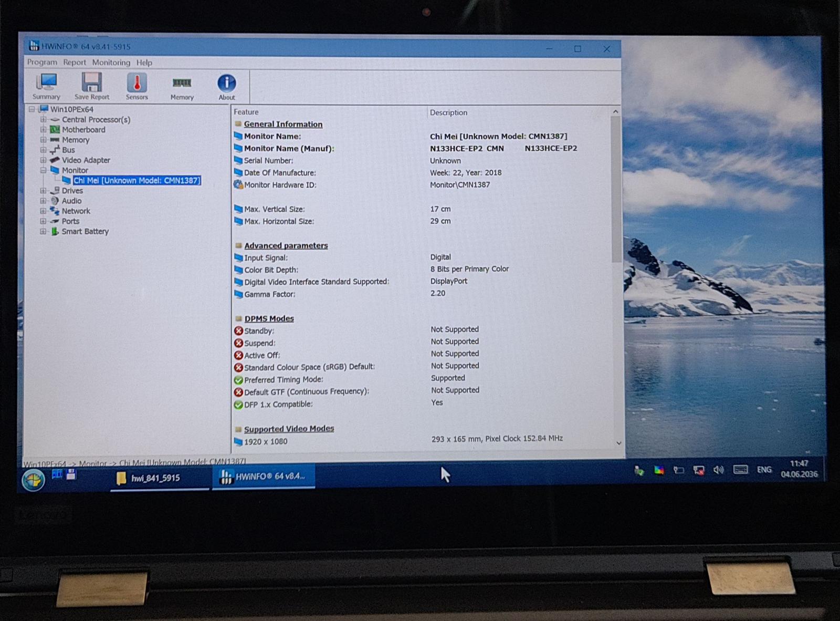Expand the Motherboard tree node
The width and height of the screenshot is (840, 621).
[x=44, y=129]
